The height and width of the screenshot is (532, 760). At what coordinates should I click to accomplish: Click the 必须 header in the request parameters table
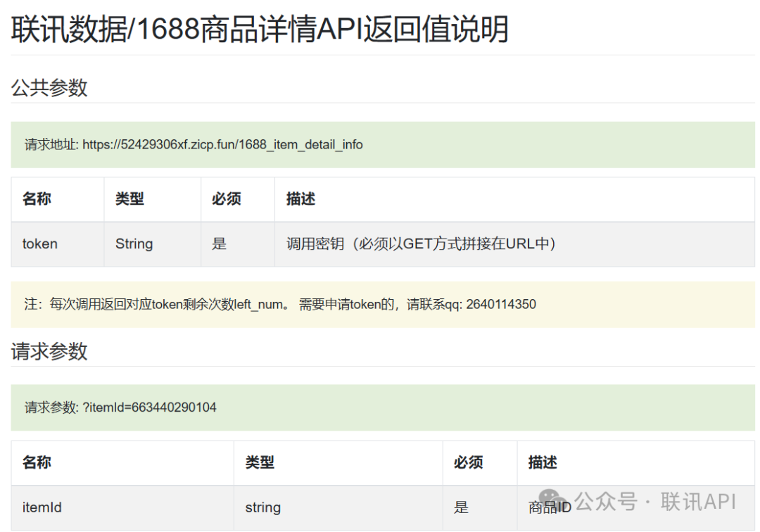tap(469, 462)
